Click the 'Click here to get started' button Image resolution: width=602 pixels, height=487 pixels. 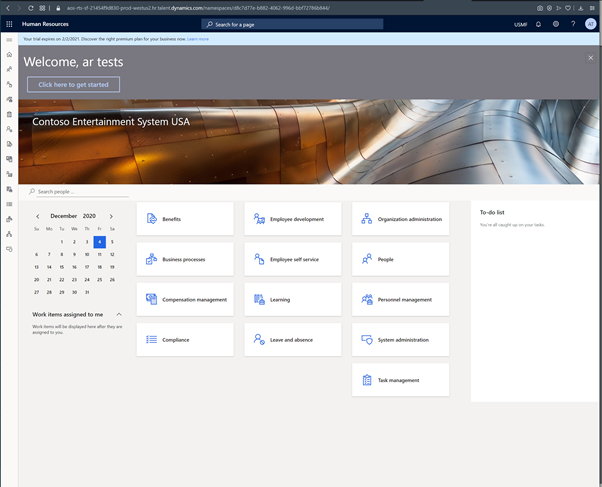(x=73, y=85)
